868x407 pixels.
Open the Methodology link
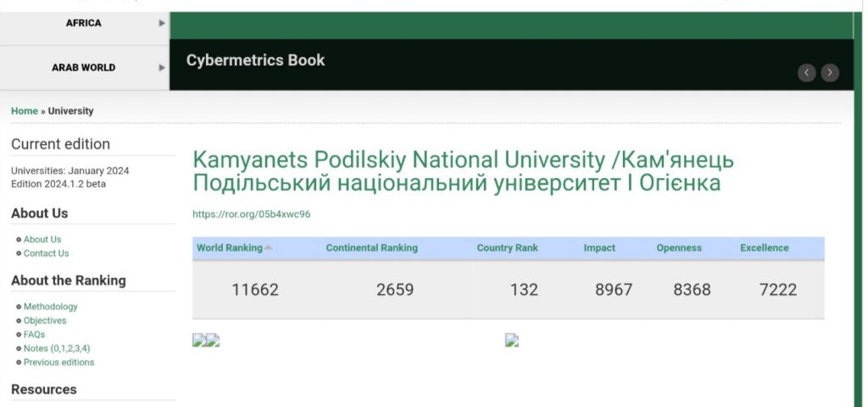point(50,307)
